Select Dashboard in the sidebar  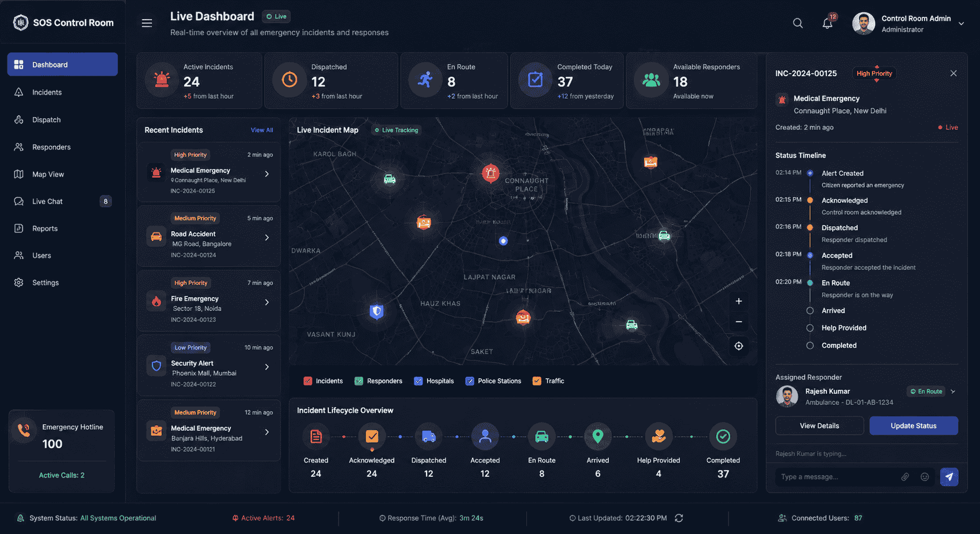(x=62, y=65)
